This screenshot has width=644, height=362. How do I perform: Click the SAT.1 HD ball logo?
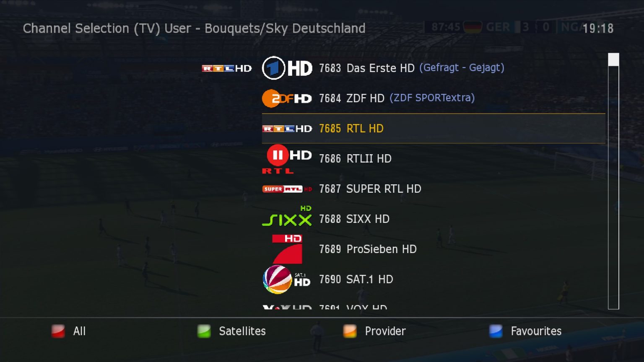point(287,279)
